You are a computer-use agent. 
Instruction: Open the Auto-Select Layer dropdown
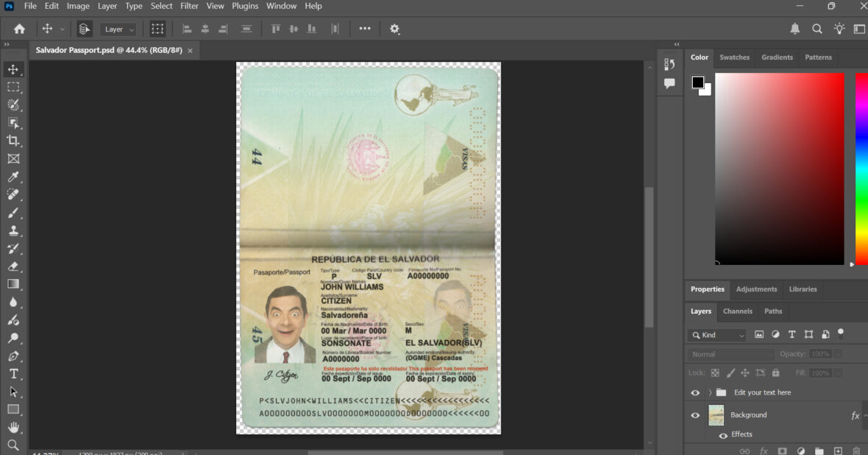tap(118, 29)
